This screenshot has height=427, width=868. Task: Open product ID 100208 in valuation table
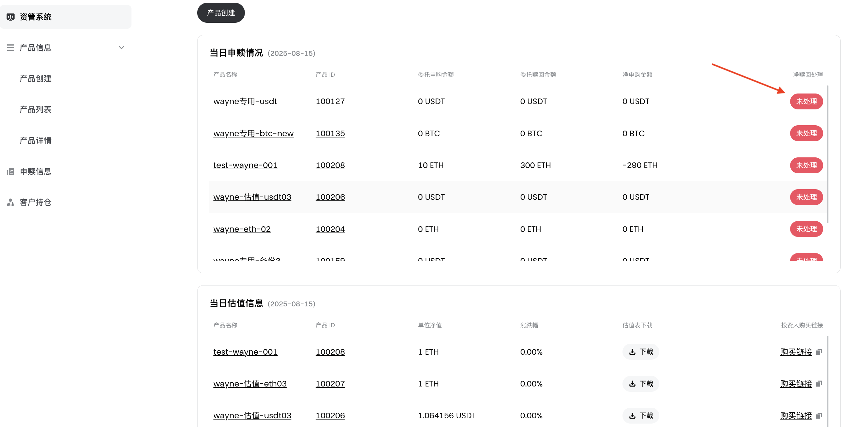(x=330, y=352)
